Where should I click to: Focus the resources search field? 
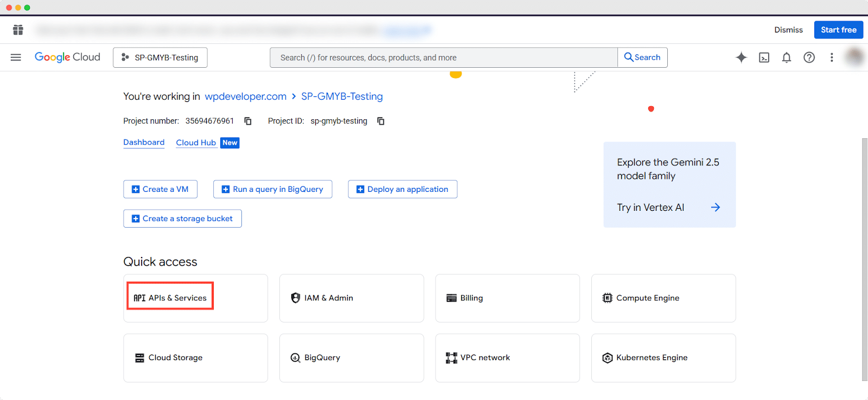point(444,57)
